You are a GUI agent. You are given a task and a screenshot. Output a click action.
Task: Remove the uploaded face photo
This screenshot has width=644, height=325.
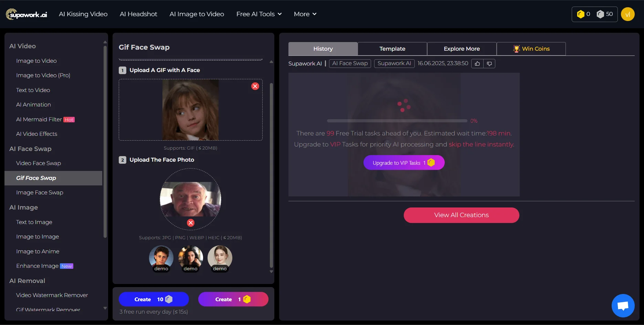191,223
